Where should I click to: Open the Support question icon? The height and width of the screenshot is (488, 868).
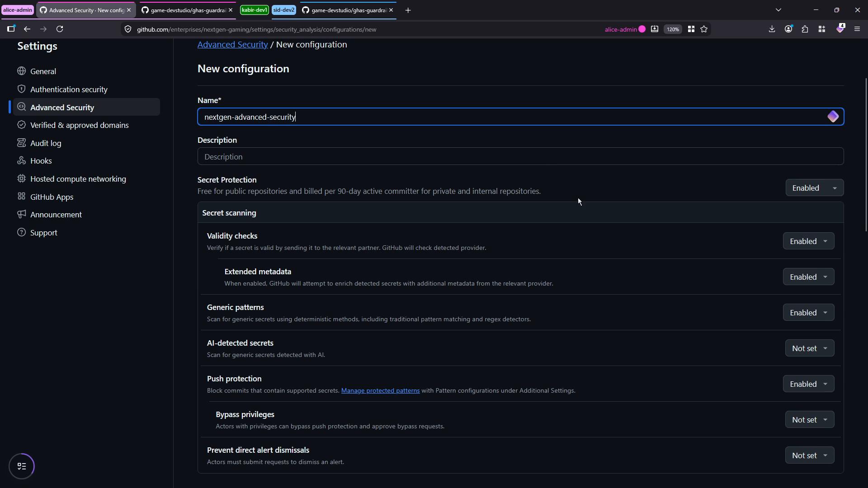pos(21,232)
